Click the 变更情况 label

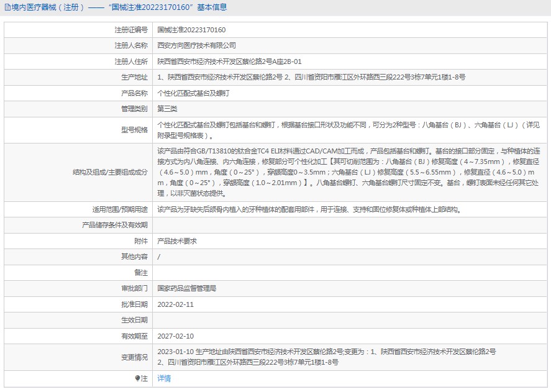[x=135, y=357]
